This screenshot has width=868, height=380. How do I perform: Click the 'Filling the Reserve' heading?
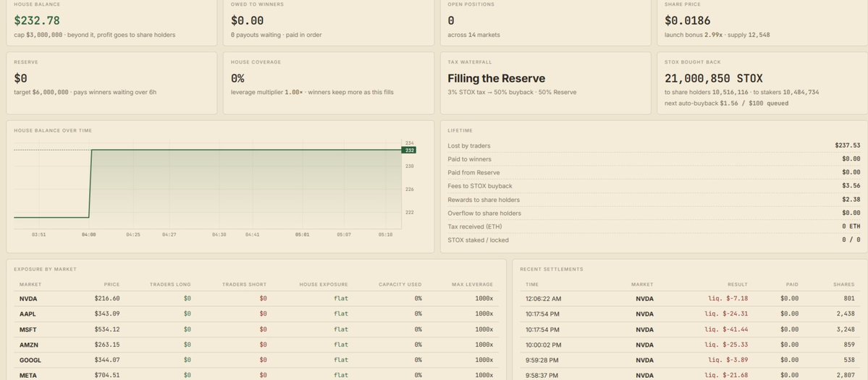point(496,79)
